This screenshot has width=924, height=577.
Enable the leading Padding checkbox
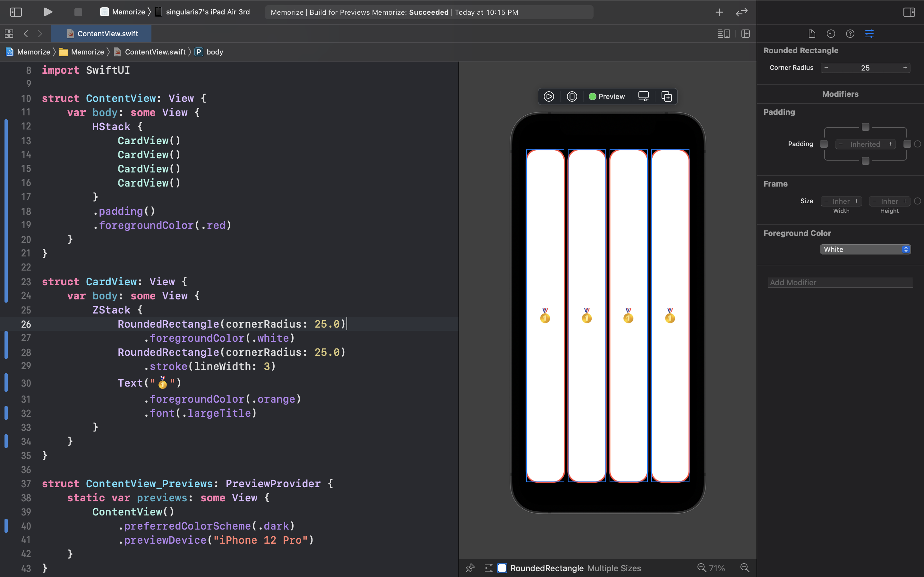click(x=824, y=144)
